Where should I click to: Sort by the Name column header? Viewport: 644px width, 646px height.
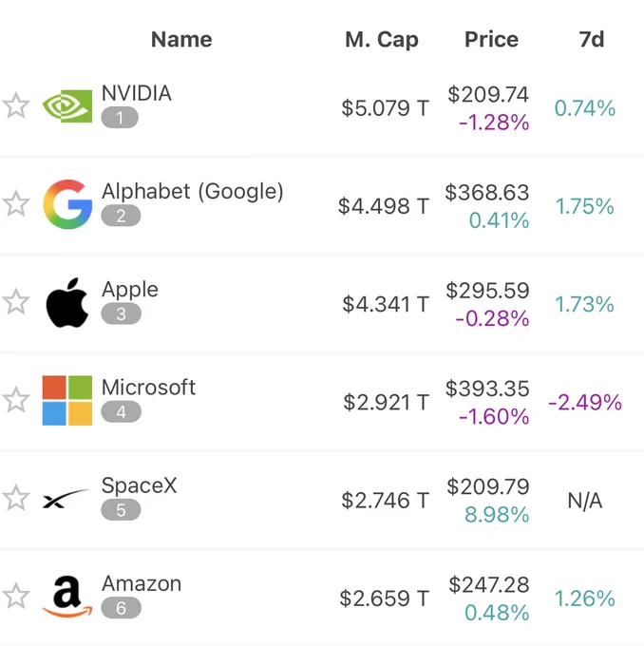point(181,40)
